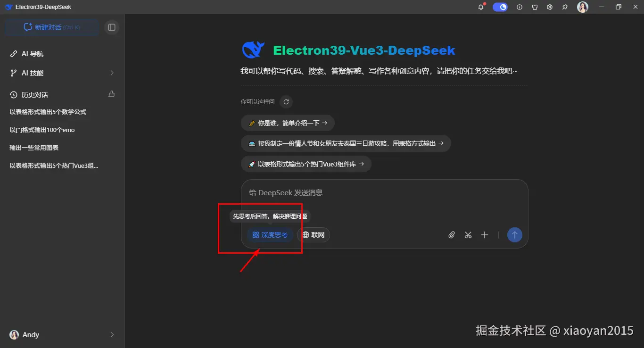Open the Andy profile entry
This screenshot has width=644, height=348.
[x=62, y=334]
